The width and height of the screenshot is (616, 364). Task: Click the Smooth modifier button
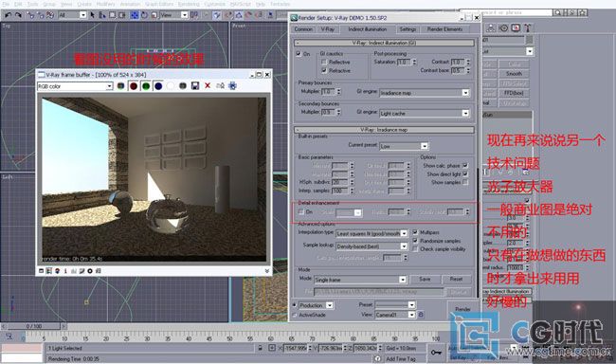(x=514, y=74)
